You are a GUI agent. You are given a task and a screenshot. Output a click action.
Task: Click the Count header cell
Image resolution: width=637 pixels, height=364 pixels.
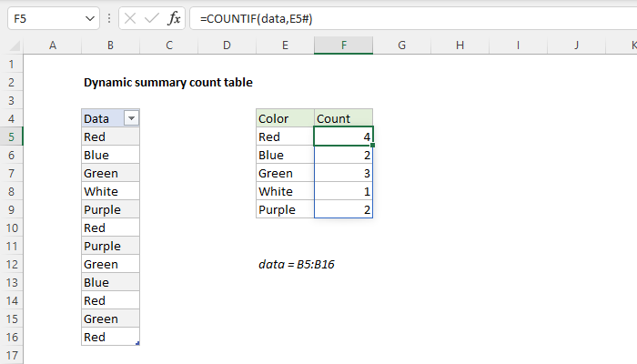tap(343, 118)
